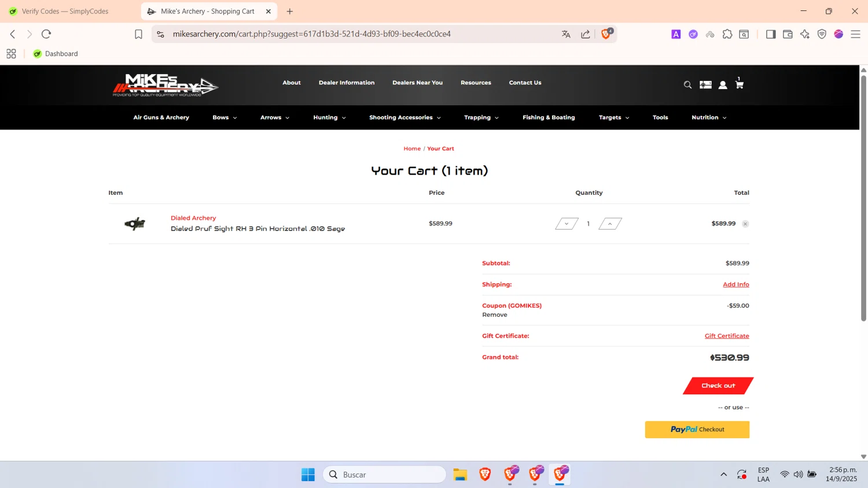Switch to Verify Codes SimplyCodes tab

click(x=65, y=11)
